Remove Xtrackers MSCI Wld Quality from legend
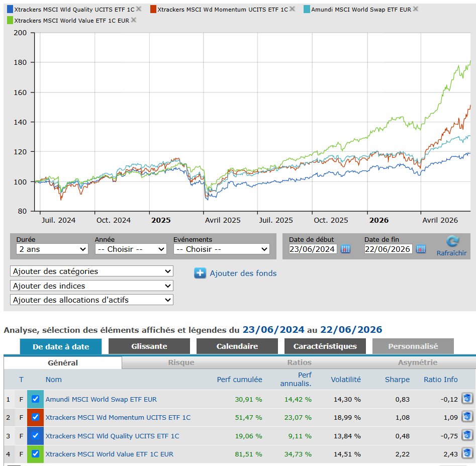The height and width of the screenshot is (466, 476). click(x=139, y=9)
